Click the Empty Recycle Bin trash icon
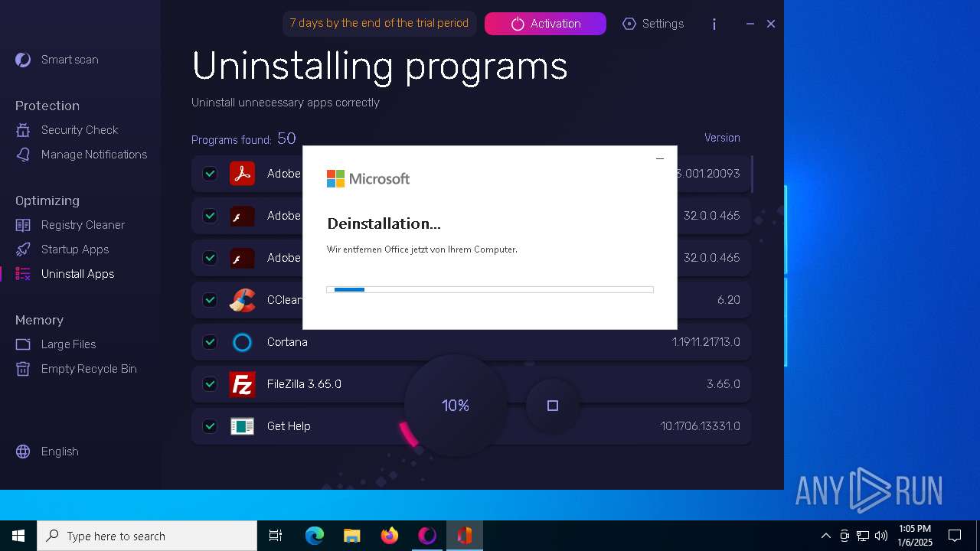The image size is (980, 551). (x=23, y=369)
